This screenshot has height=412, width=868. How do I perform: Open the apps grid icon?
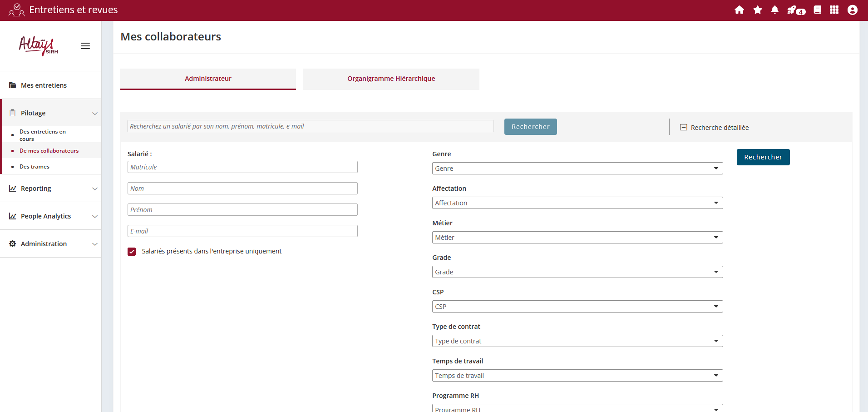point(834,10)
